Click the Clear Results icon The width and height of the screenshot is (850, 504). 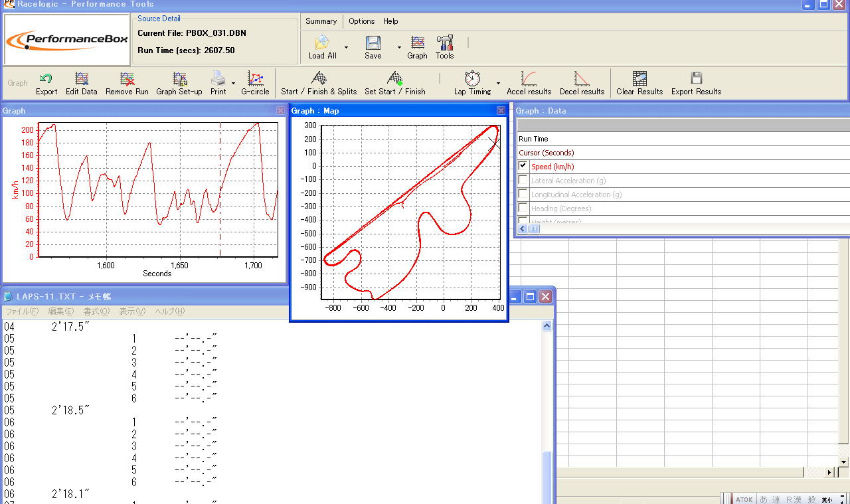pos(639,80)
